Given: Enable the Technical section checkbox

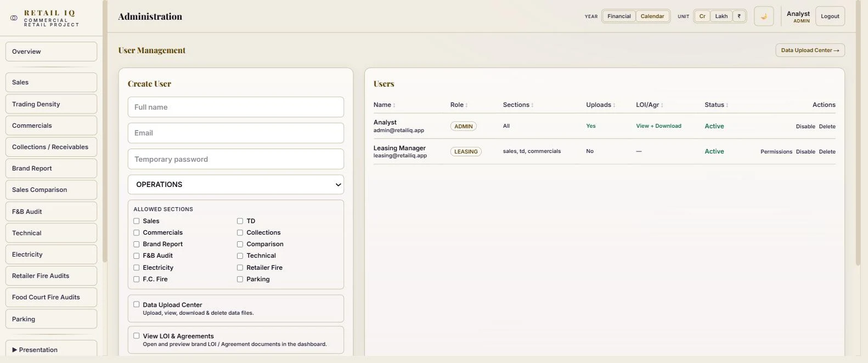Looking at the screenshot, I should click(240, 256).
